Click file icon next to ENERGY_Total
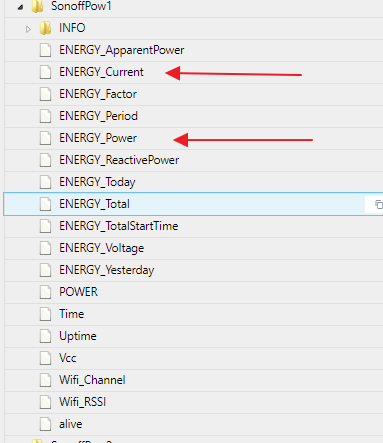Image resolution: width=383 pixels, height=443 pixels. pyautogui.click(x=45, y=204)
